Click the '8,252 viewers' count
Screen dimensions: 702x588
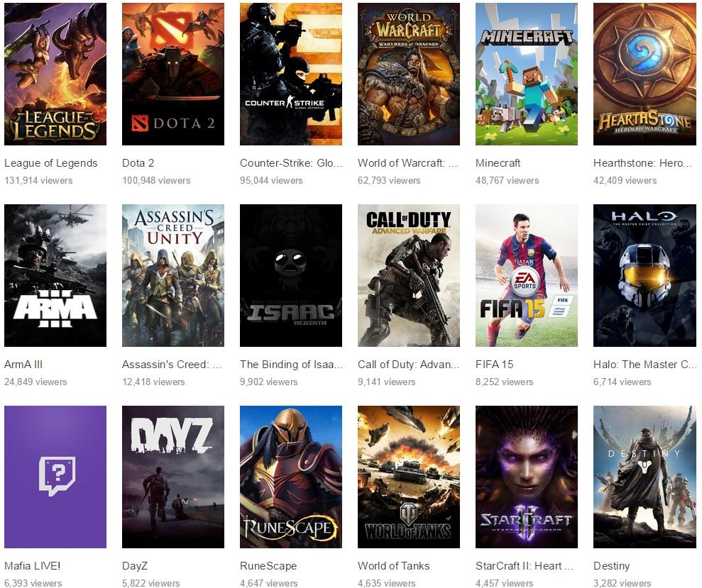pyautogui.click(x=505, y=382)
